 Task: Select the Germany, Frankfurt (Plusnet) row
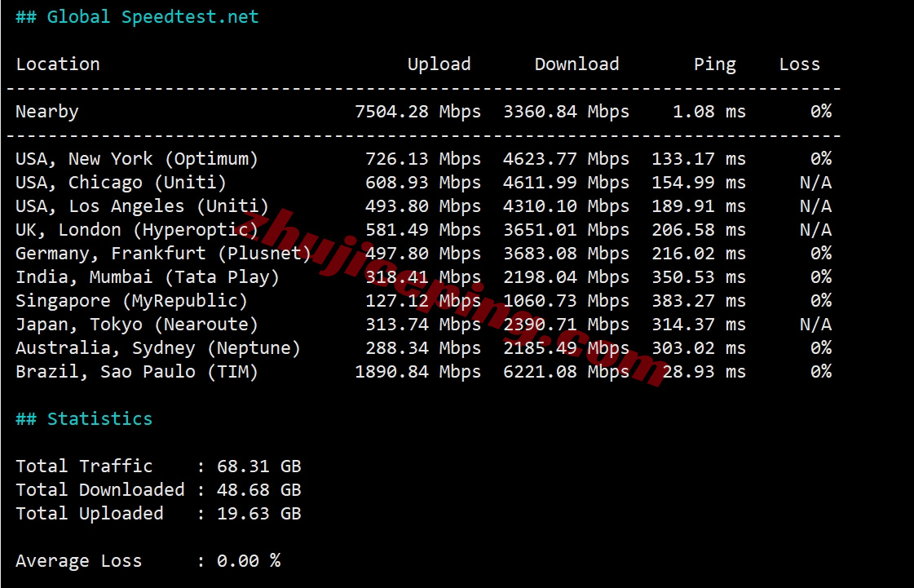coord(163,254)
